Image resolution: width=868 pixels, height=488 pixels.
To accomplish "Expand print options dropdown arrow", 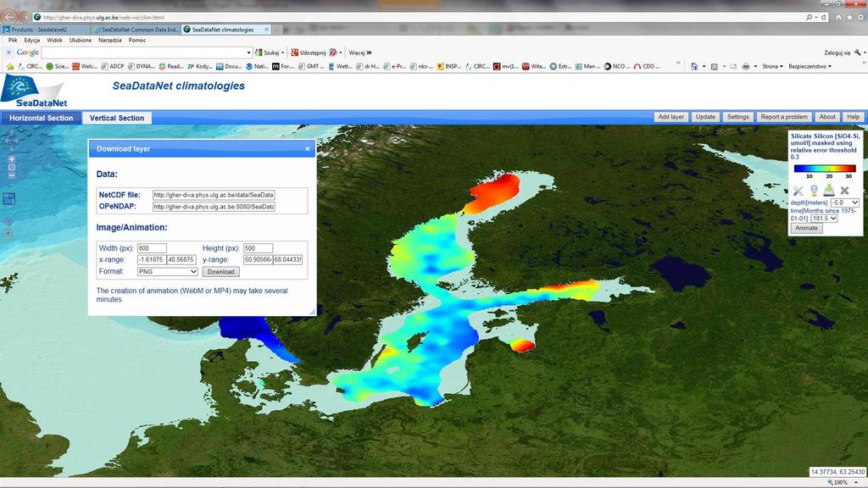I will (x=755, y=66).
